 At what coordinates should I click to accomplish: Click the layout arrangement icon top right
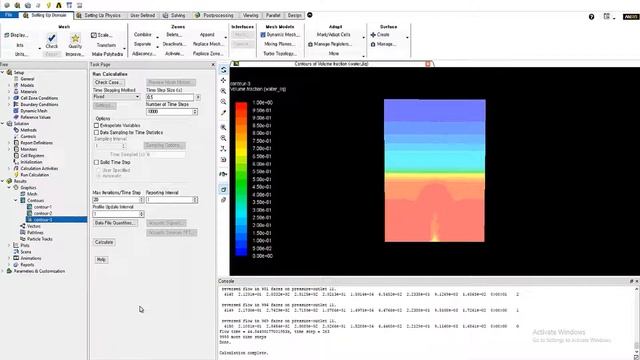607,17
